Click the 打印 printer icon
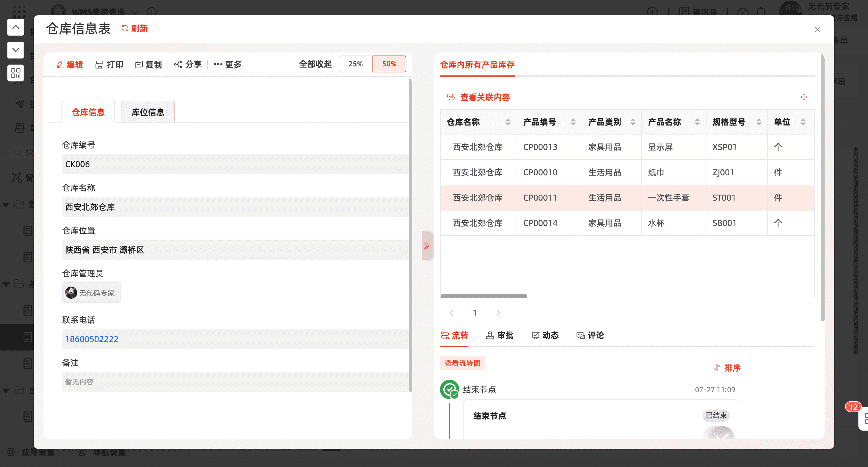The width and height of the screenshot is (868, 467). 99,64
